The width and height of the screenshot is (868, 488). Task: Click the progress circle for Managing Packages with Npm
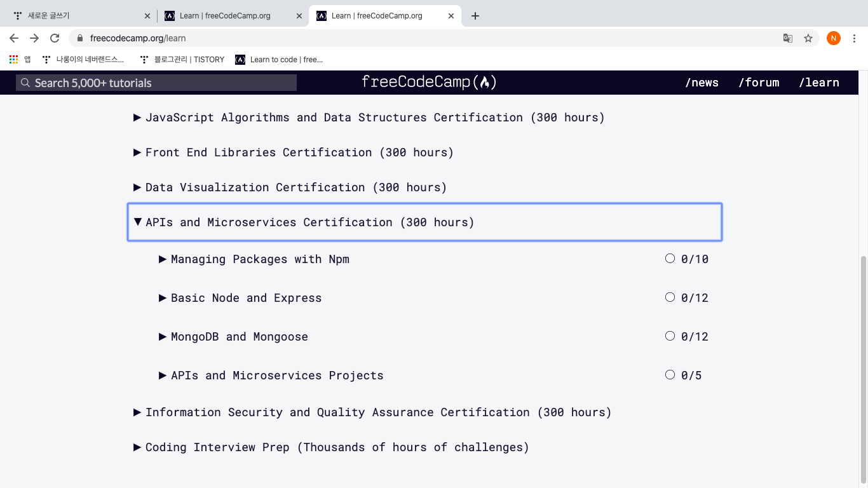click(x=670, y=259)
